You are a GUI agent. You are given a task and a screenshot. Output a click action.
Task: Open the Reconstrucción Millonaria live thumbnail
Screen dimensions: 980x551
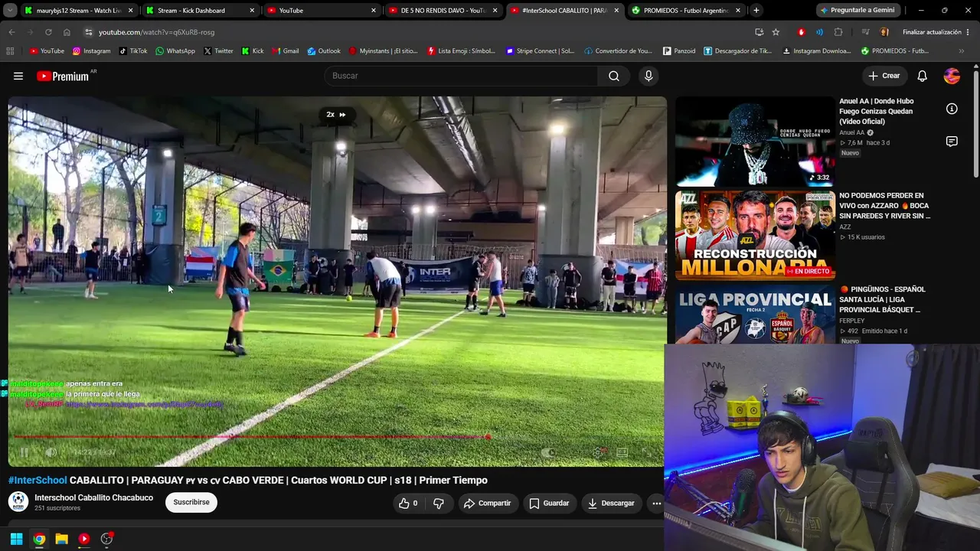tap(755, 236)
